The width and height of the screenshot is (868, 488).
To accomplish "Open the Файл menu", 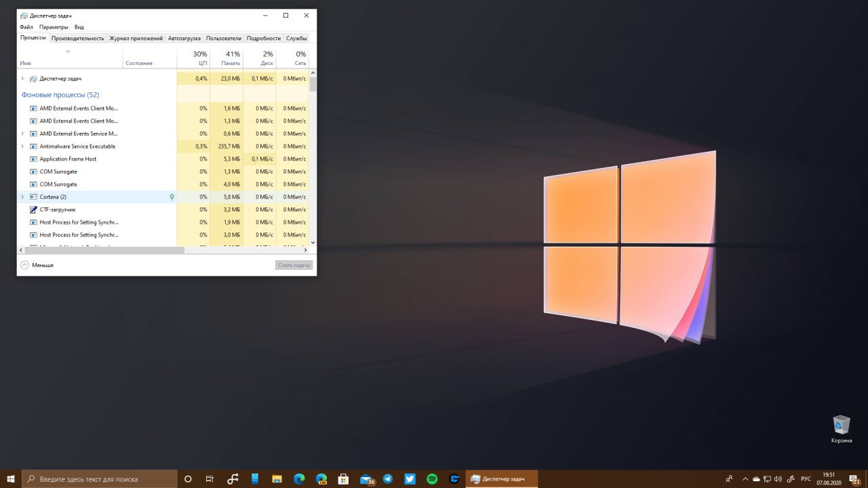I will [26, 27].
